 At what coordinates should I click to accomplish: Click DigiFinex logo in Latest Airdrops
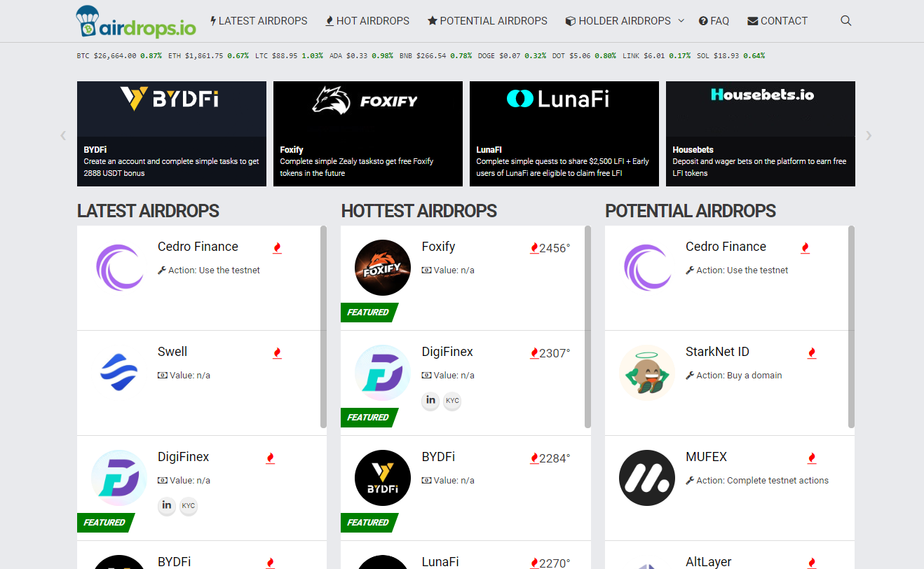[119, 478]
